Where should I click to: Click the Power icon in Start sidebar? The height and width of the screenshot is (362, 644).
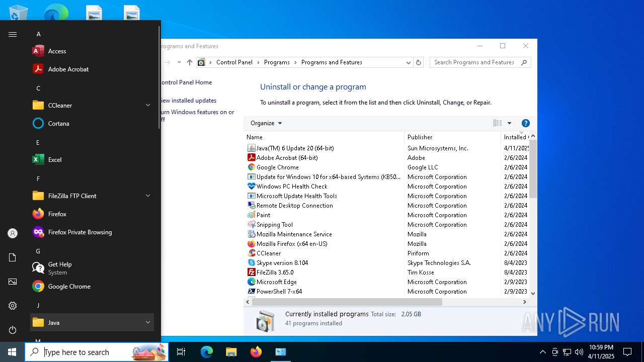13,330
